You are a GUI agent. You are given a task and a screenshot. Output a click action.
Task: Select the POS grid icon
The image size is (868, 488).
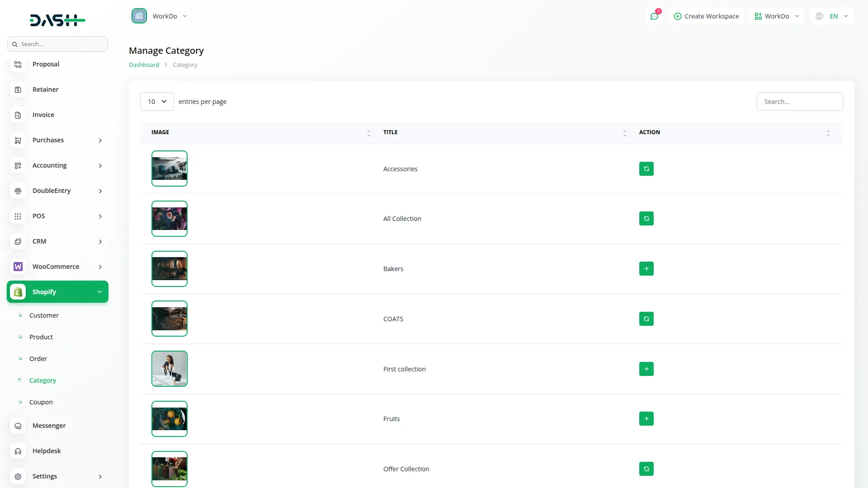coord(18,216)
